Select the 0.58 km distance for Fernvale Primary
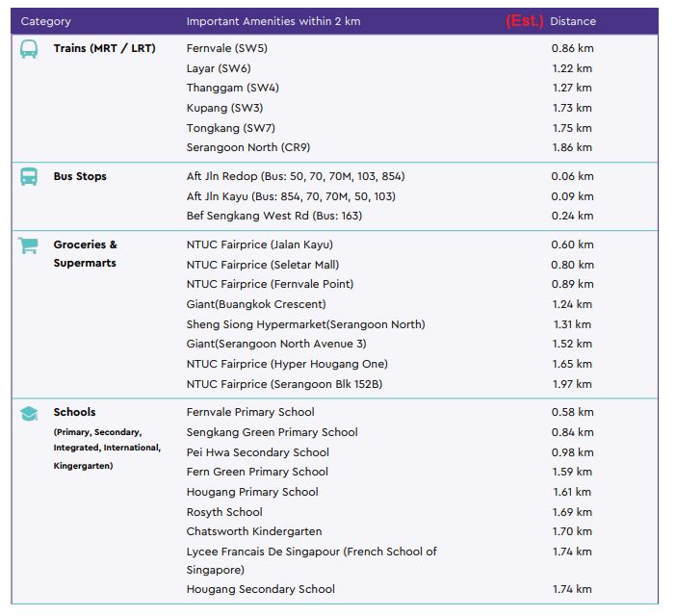 [573, 412]
